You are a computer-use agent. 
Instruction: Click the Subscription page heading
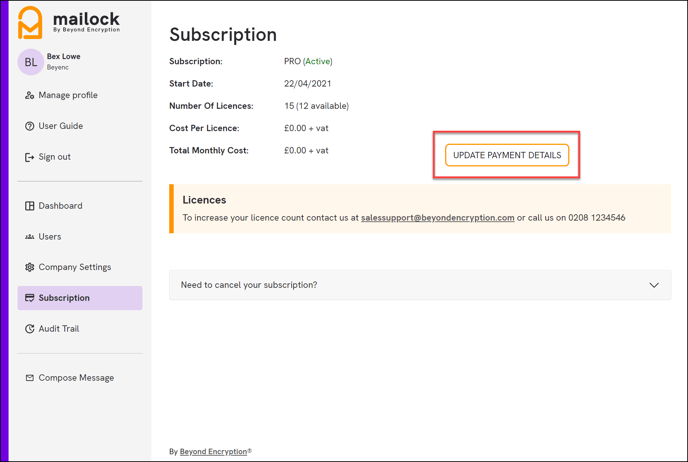223,35
